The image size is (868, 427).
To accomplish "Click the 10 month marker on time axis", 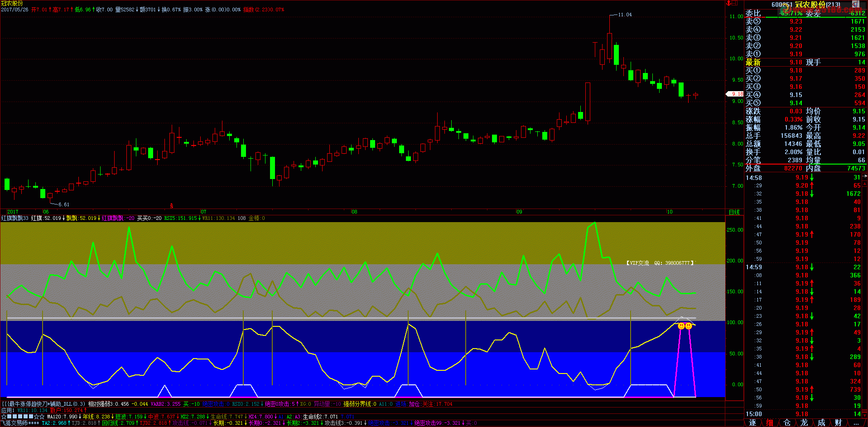I will coord(670,212).
